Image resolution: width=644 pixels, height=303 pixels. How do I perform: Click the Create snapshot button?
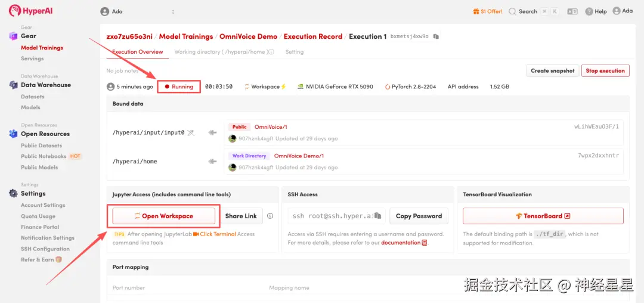tap(552, 70)
